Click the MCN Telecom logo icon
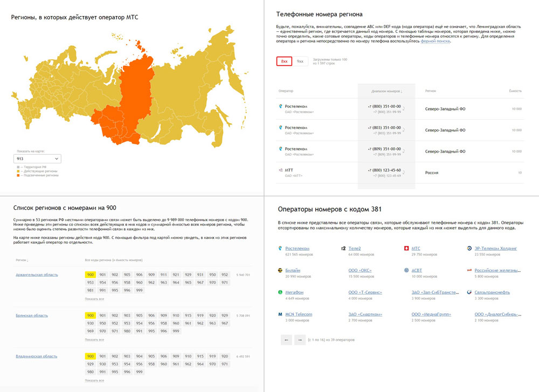The width and height of the screenshot is (539, 392). point(280,314)
